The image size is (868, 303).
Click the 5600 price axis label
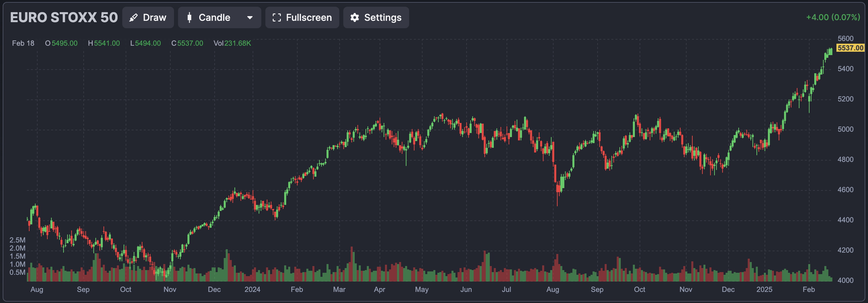tap(845, 38)
